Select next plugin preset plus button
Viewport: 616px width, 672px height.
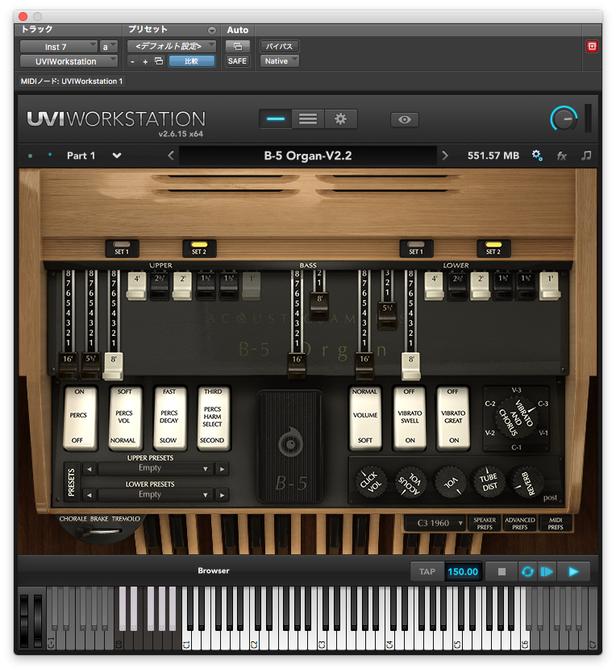tap(145, 62)
